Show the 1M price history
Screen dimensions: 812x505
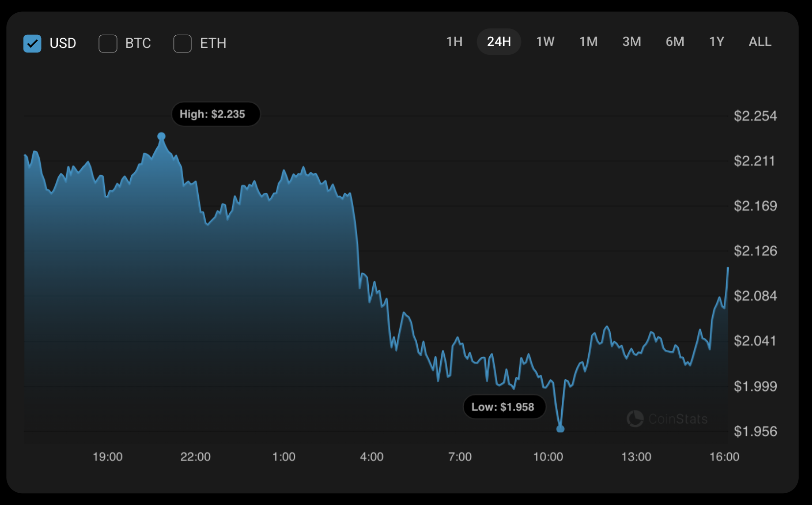[588, 42]
